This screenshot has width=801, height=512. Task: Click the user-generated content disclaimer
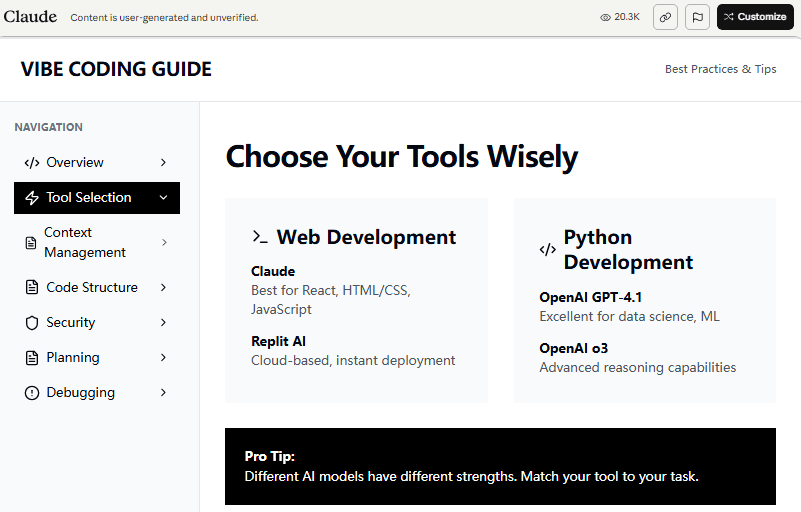(x=164, y=17)
